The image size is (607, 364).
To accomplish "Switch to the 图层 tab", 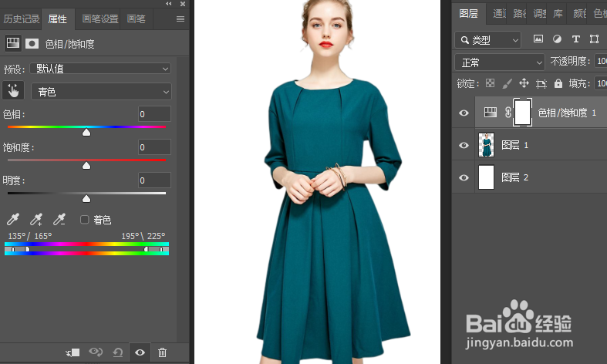I will 468,14.
